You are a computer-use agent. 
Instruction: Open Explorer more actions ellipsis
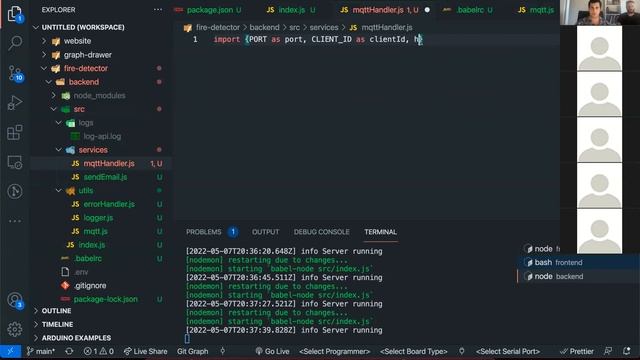coord(158,10)
